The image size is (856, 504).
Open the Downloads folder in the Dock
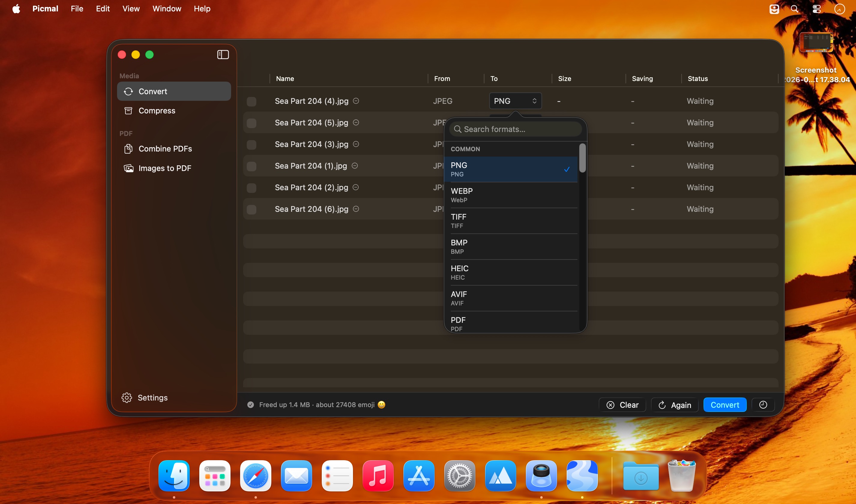click(x=640, y=475)
